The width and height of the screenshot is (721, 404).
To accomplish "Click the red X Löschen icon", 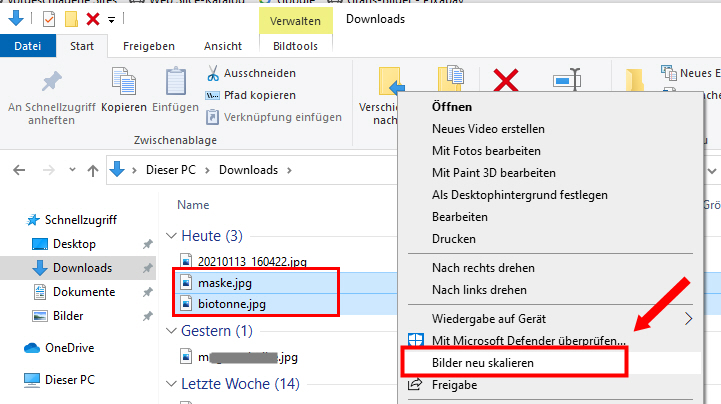I will click(506, 84).
